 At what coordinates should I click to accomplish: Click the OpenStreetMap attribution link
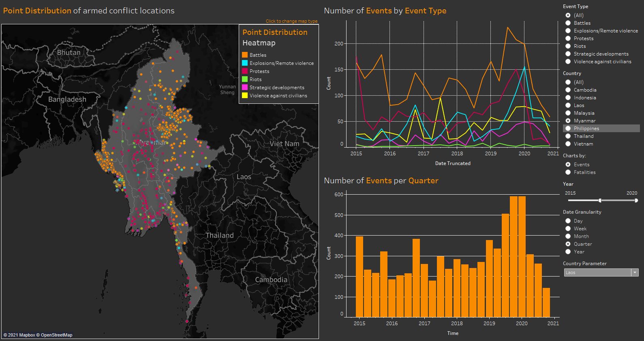(56, 335)
